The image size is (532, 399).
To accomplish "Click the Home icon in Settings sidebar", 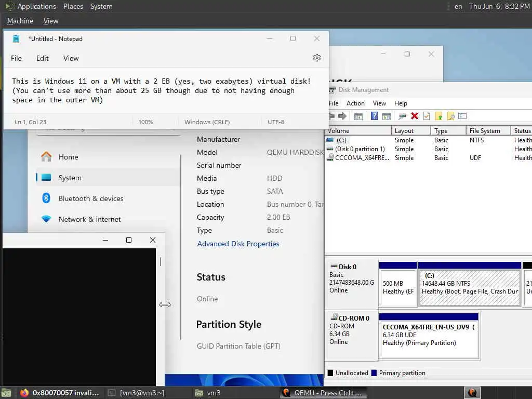I will 46,157.
